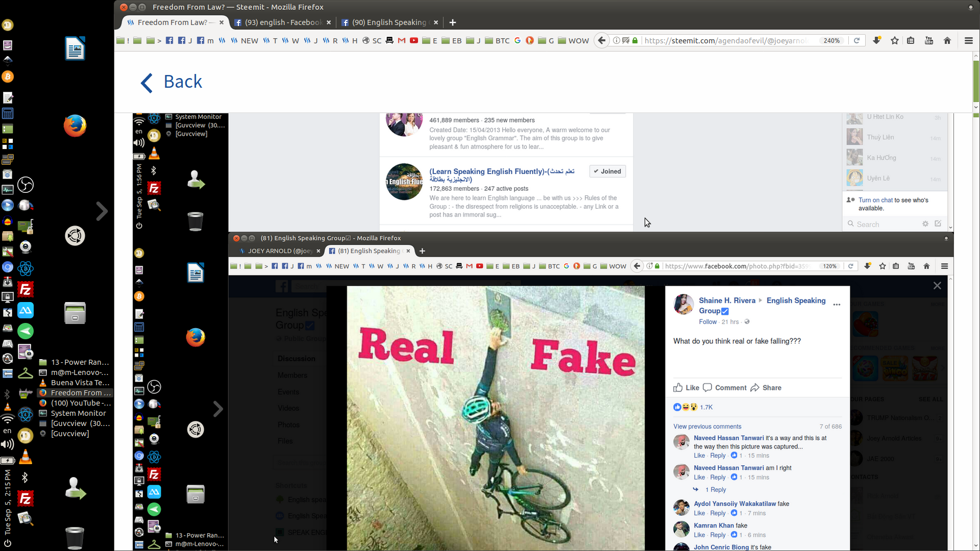Screen dimensions: 980x551
Task: Open the Google 'G' bookmark icon
Action: tap(518, 41)
